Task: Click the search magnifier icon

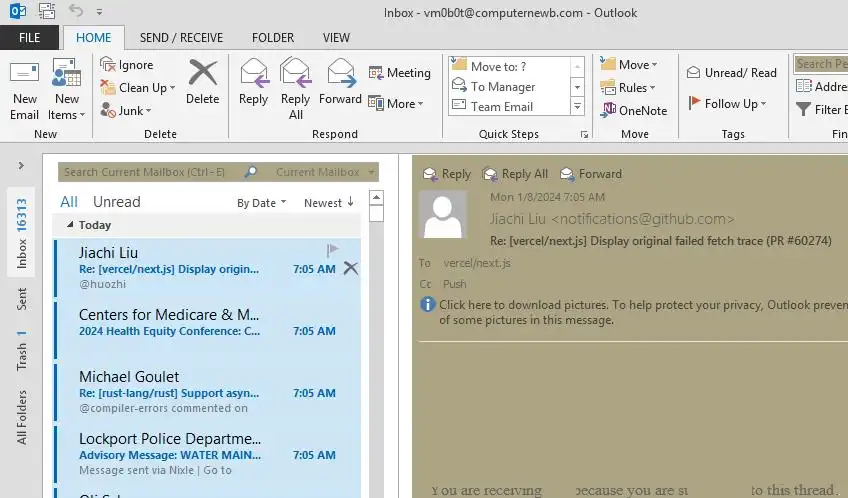Action: [250, 172]
